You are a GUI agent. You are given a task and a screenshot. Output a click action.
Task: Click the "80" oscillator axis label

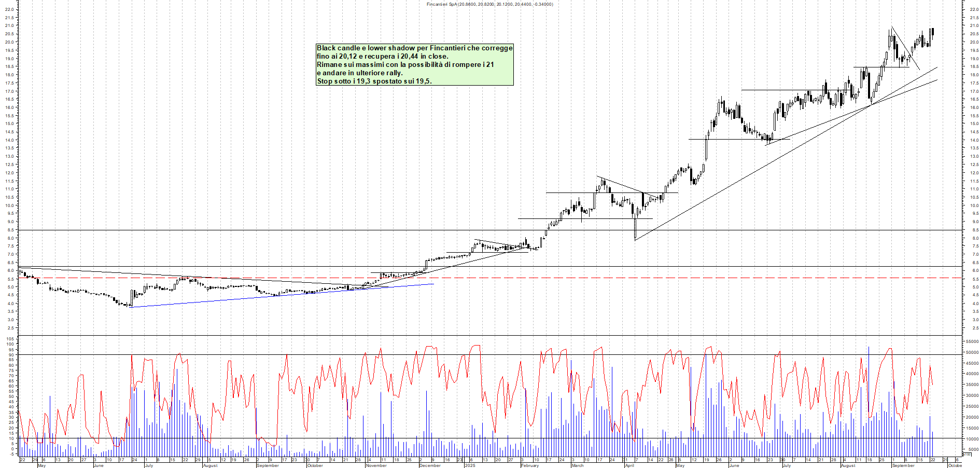tap(11, 365)
